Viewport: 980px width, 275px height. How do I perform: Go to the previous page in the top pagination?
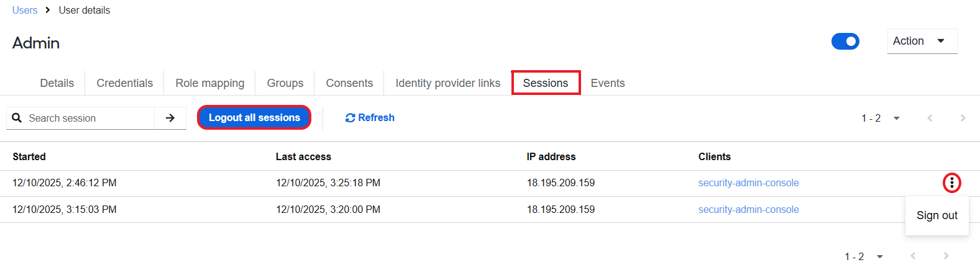(x=930, y=118)
